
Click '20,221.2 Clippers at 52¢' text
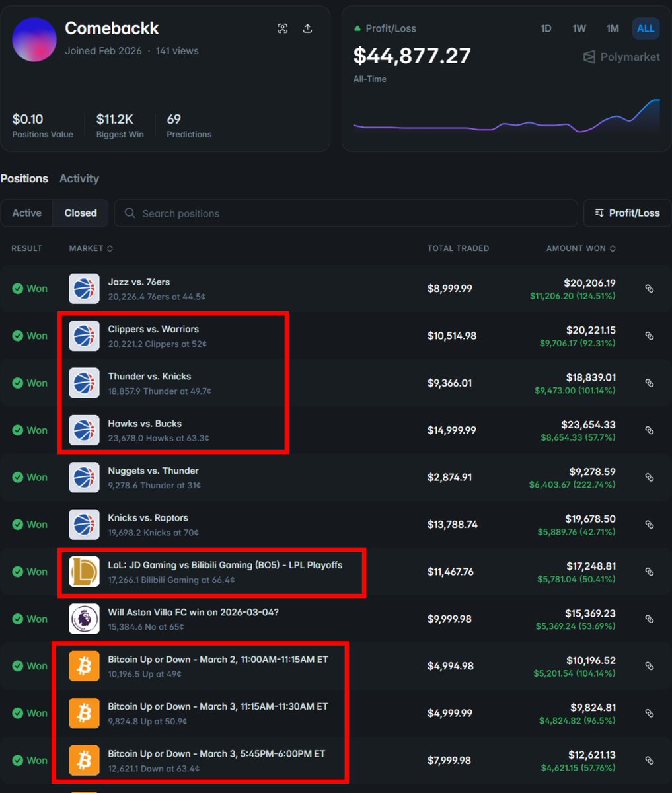[157, 344]
